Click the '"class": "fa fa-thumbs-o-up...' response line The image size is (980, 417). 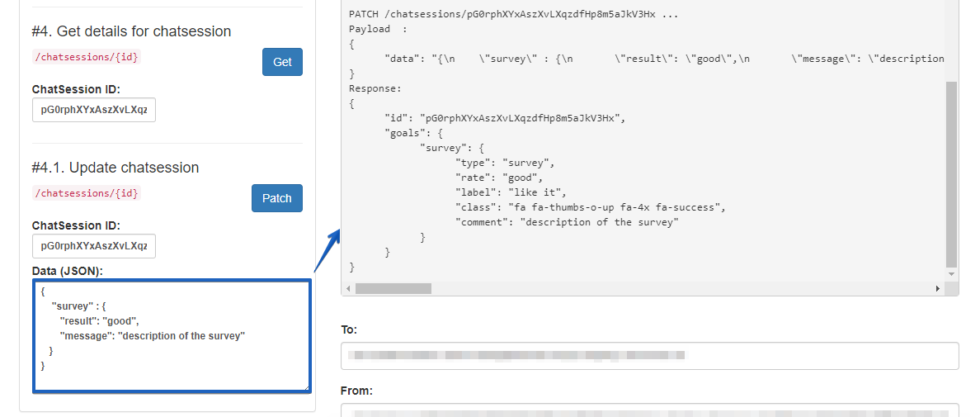click(x=590, y=207)
